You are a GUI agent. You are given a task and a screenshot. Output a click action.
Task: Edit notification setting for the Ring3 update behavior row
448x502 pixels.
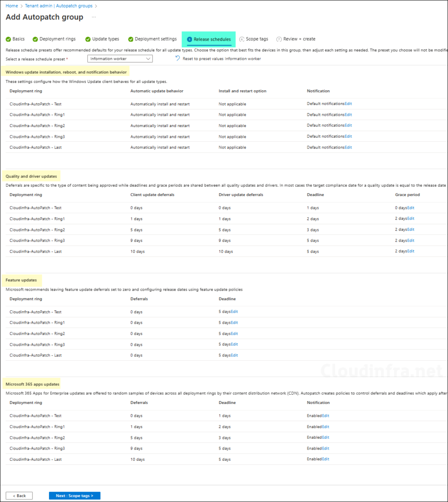348,136
